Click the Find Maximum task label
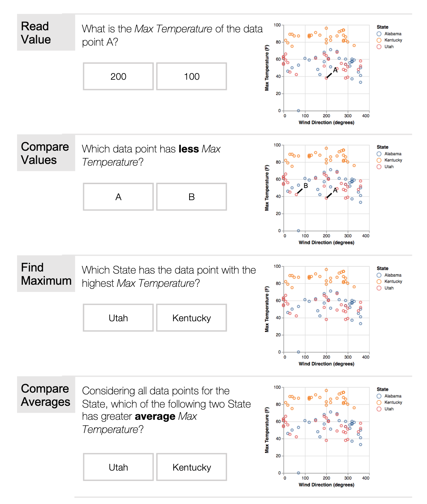Screen dimensions: 427x504 click(46, 274)
